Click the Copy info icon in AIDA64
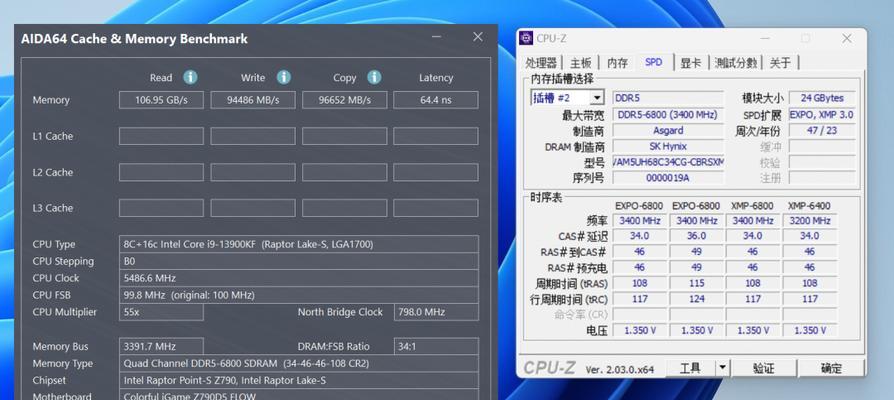 [x=374, y=77]
